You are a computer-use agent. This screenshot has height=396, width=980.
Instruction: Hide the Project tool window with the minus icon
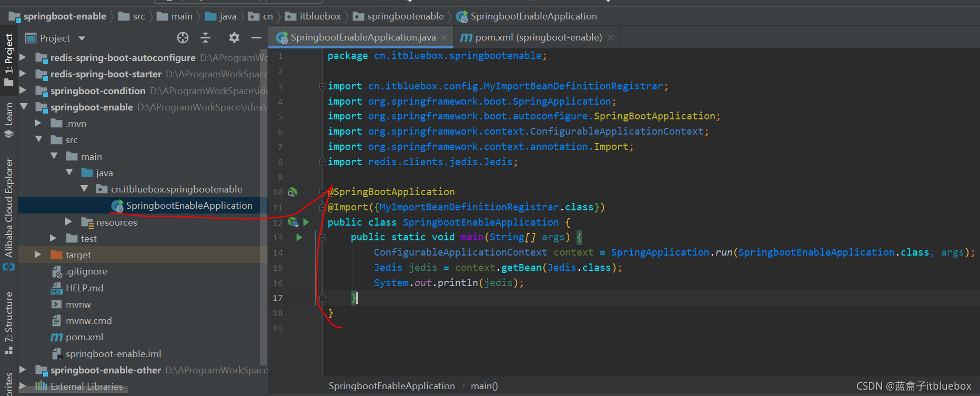(x=256, y=37)
